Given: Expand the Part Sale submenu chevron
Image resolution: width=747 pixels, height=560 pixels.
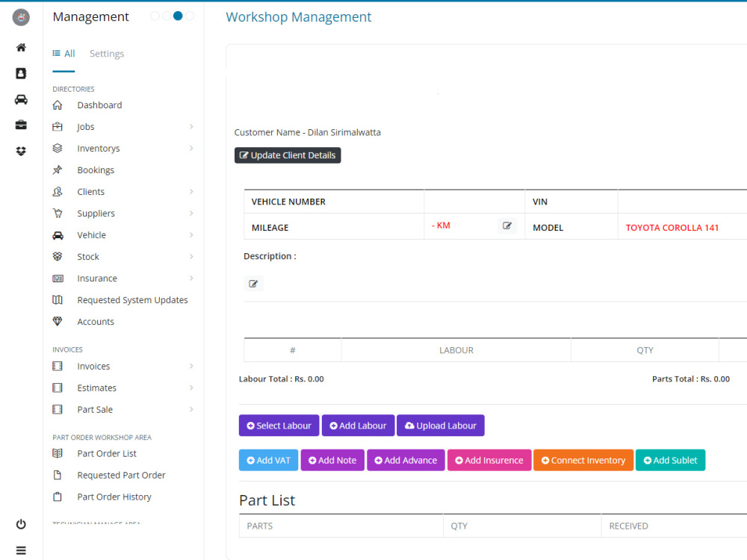Looking at the screenshot, I should tap(191, 409).
